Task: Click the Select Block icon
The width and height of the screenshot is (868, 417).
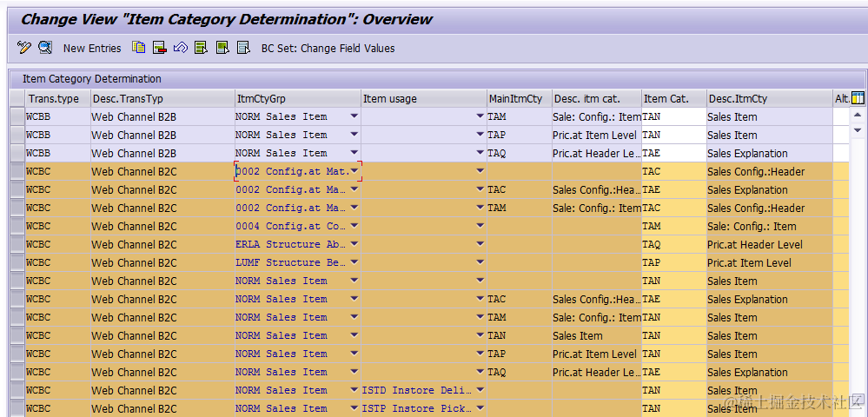Action: pos(222,48)
